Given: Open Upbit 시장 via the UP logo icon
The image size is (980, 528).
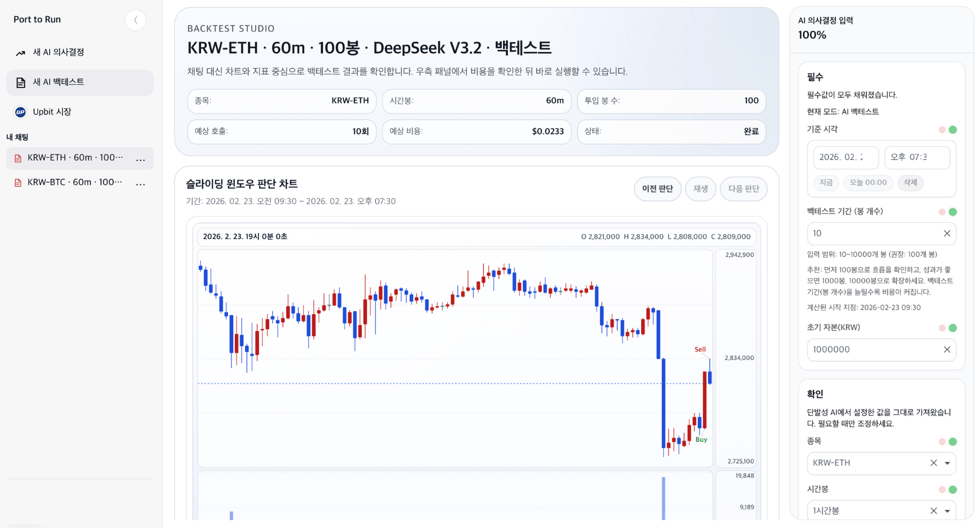Looking at the screenshot, I should tap(20, 111).
